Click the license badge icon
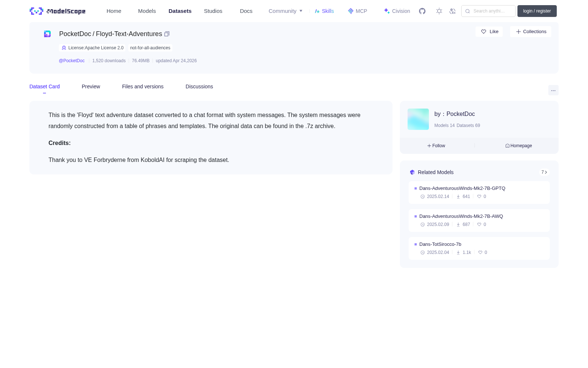 tap(64, 48)
